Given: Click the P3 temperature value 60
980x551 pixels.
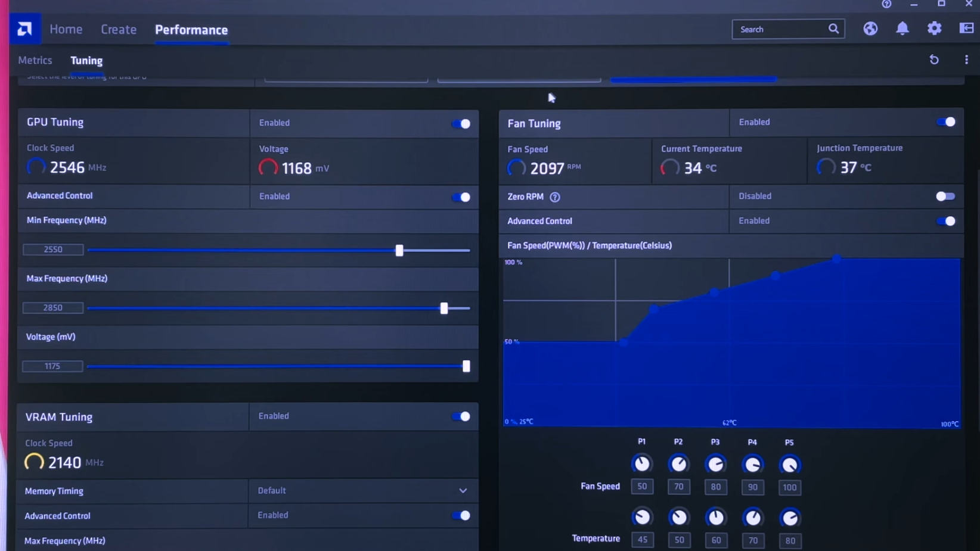Looking at the screenshot, I should coord(716,540).
